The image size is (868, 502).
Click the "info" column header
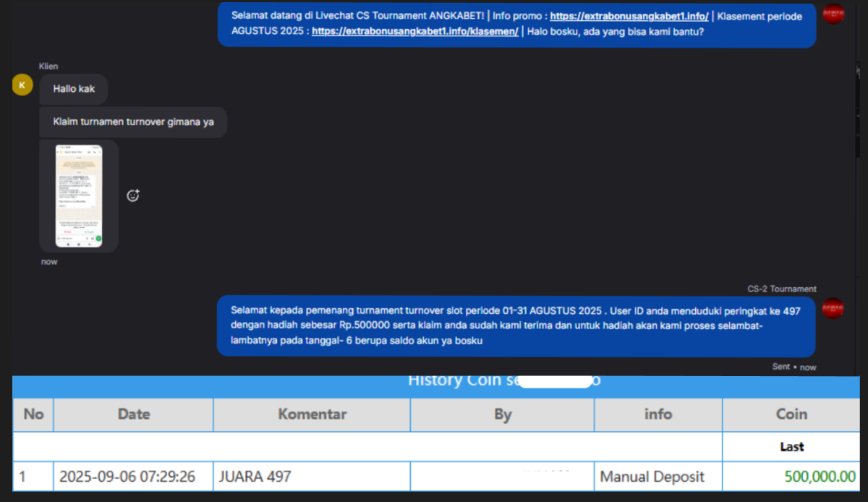658,414
